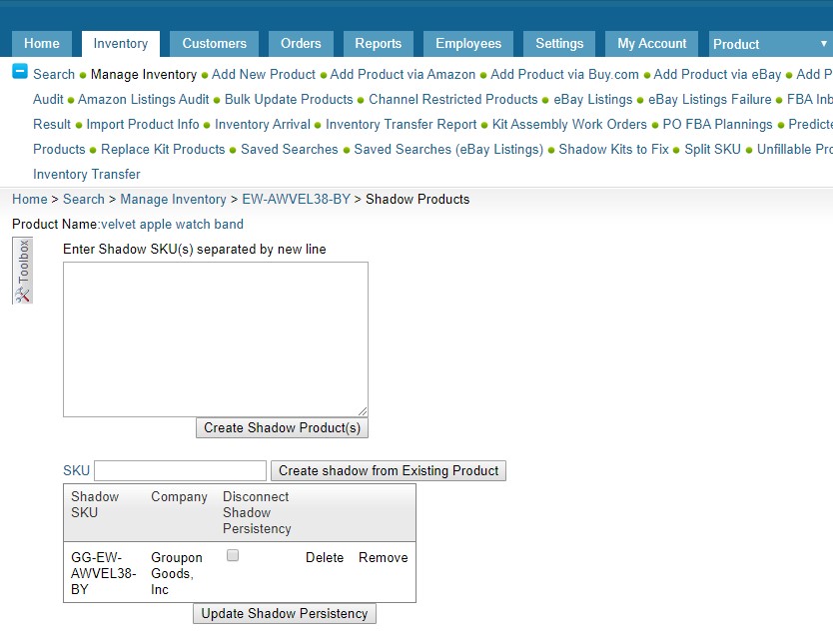Viewport: 833px width, 644px height.
Task: Open the Customers tab
Action: click(214, 44)
